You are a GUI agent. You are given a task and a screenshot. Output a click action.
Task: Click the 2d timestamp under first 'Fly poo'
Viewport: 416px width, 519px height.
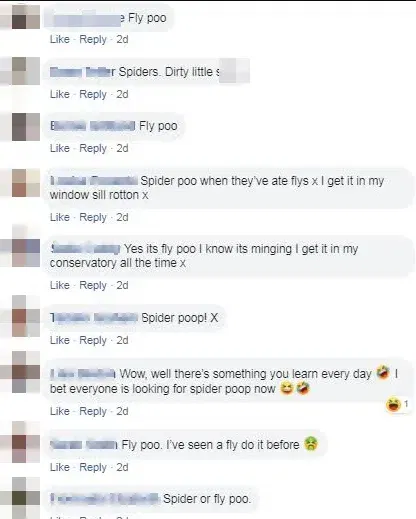click(122, 39)
